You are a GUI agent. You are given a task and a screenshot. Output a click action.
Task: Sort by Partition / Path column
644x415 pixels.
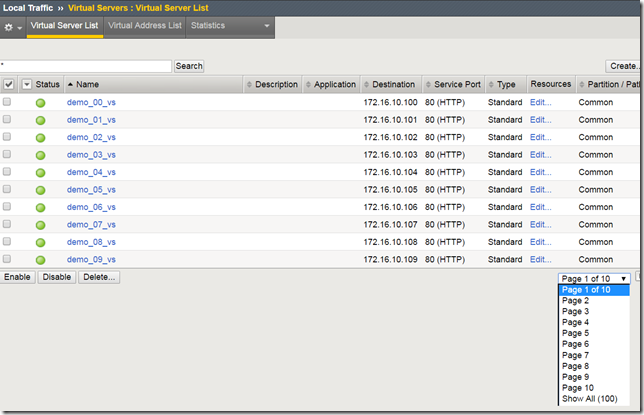click(x=610, y=84)
